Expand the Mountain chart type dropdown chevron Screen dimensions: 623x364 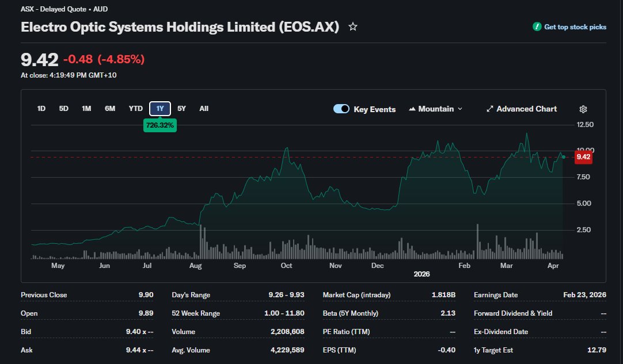pos(460,109)
